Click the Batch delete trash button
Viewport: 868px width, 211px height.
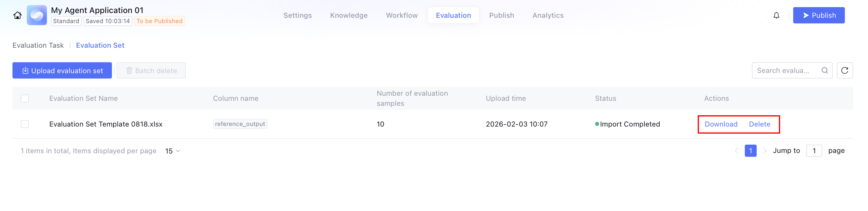coord(151,71)
